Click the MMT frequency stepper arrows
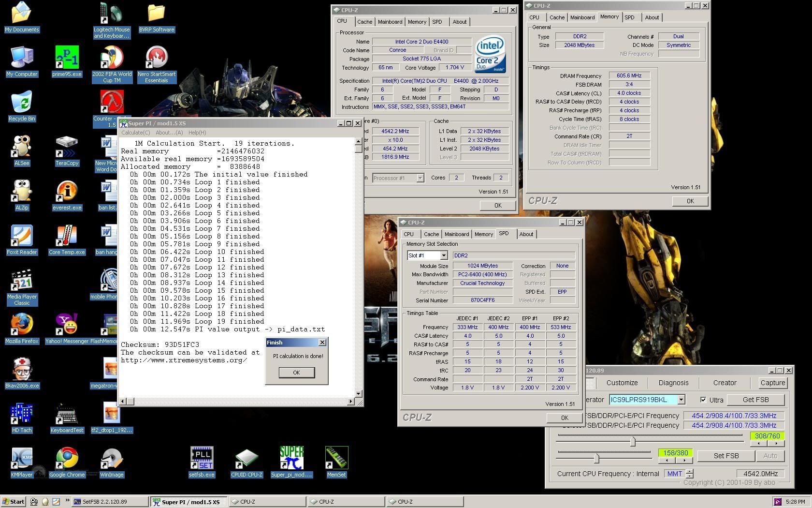Viewport: 812px width, 508px height. coord(690,474)
